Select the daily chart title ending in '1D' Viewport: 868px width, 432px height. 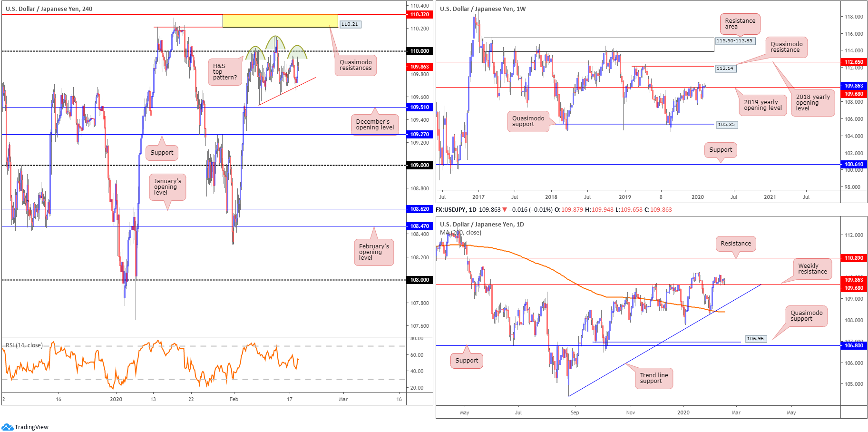tap(482, 224)
